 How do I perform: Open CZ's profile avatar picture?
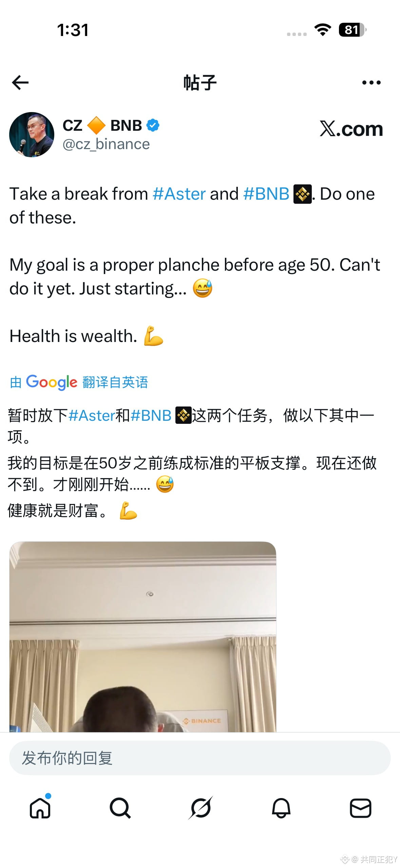click(32, 134)
